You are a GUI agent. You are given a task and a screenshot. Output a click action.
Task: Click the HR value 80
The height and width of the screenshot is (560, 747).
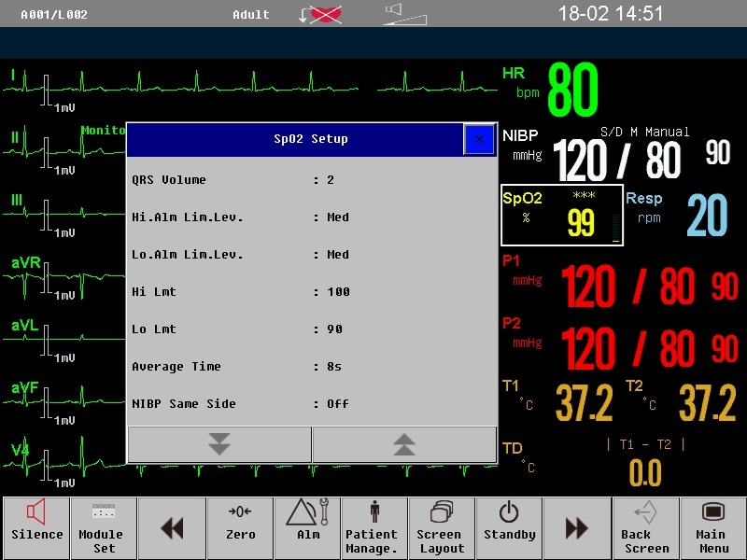pos(572,90)
